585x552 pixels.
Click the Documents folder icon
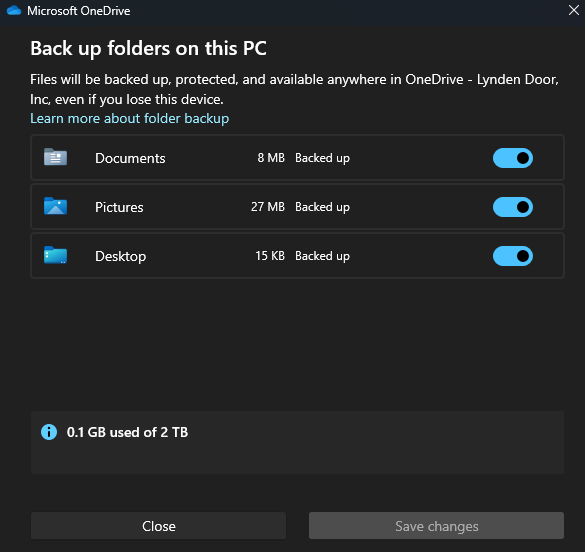(x=55, y=157)
